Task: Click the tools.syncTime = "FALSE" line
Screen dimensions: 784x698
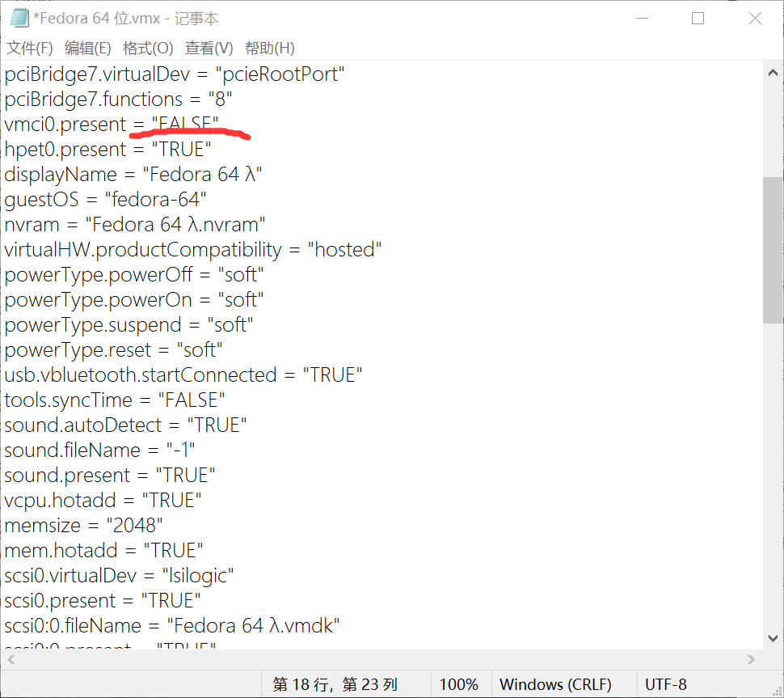Action: [115, 400]
